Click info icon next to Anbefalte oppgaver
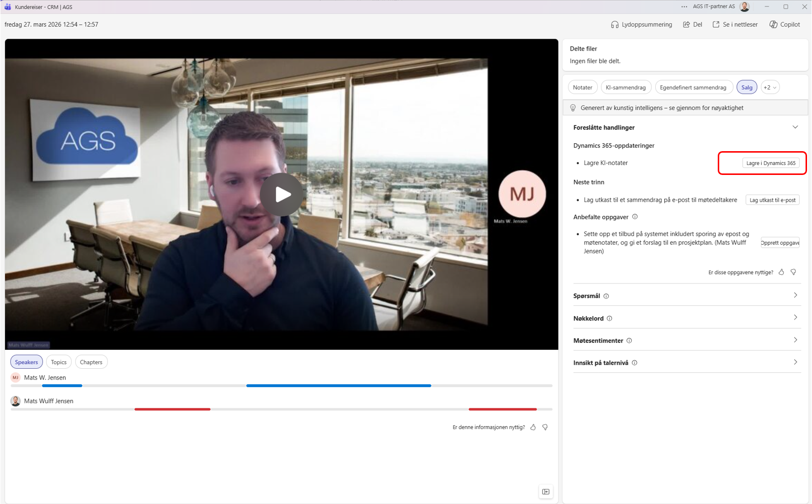Screen dimensions: 812x504 (x=635, y=217)
